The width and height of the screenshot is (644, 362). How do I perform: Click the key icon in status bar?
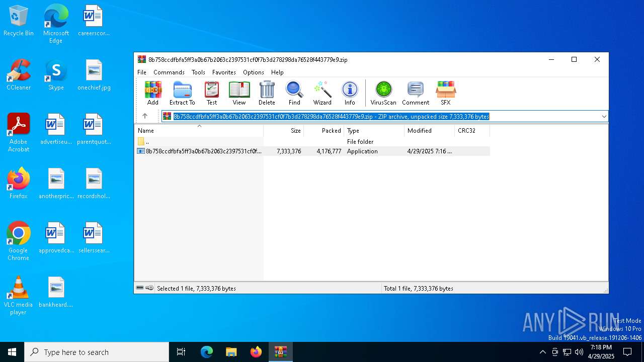pyautogui.click(x=149, y=288)
